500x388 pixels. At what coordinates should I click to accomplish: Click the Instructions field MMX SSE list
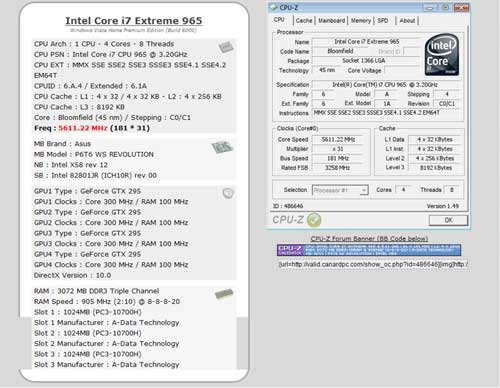(x=387, y=113)
